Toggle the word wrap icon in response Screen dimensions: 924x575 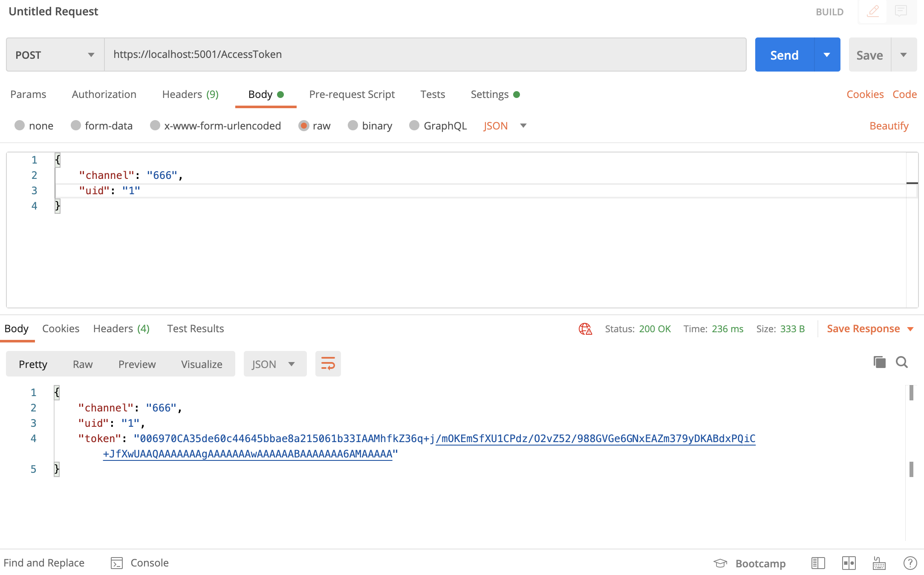(x=328, y=364)
